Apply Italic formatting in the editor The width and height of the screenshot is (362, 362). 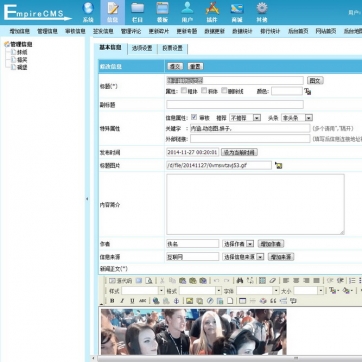122,301
